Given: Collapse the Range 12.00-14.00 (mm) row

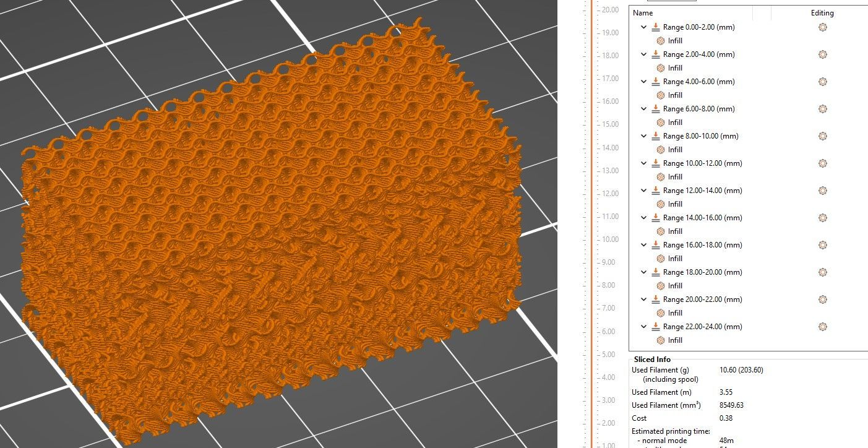Looking at the screenshot, I should coord(643,191).
